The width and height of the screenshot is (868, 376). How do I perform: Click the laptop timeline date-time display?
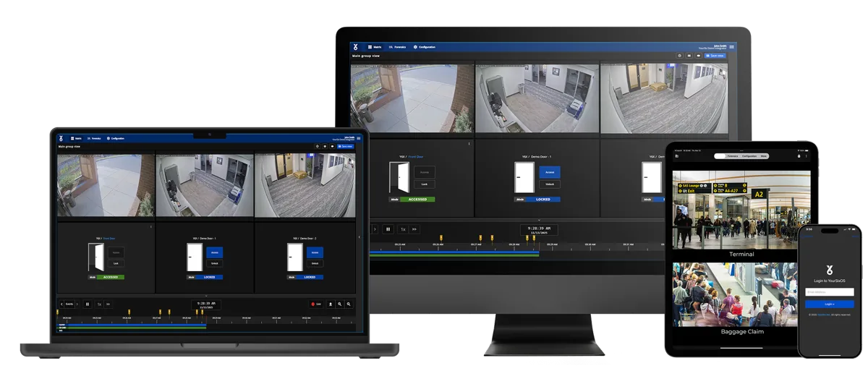coord(206,305)
